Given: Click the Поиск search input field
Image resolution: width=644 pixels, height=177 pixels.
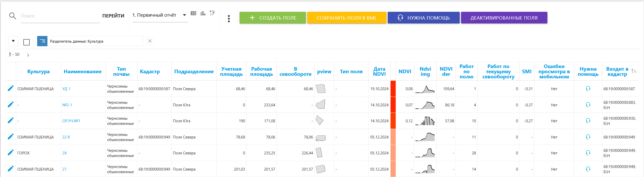Looking at the screenshot, I should coord(60,16).
